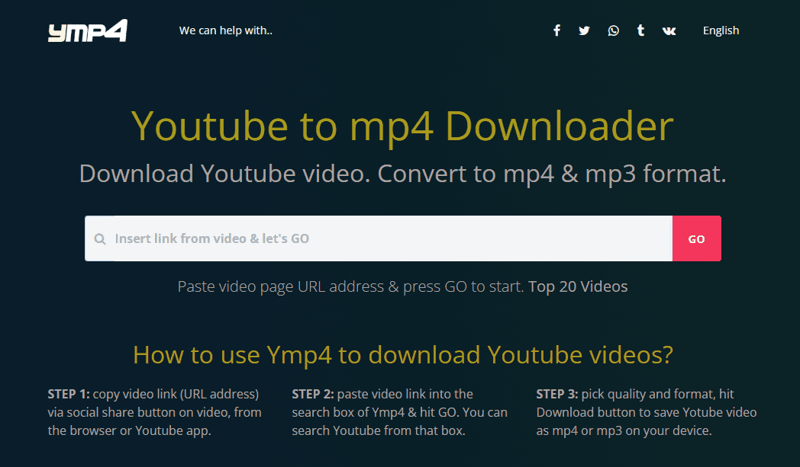
Task: Open the Top 20 Videos link
Action: [578, 286]
